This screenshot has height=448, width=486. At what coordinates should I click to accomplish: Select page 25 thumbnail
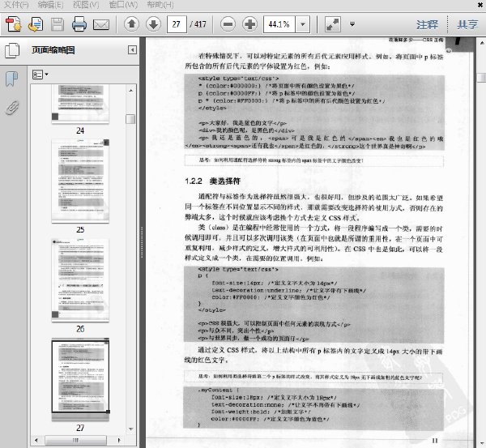tap(80, 181)
